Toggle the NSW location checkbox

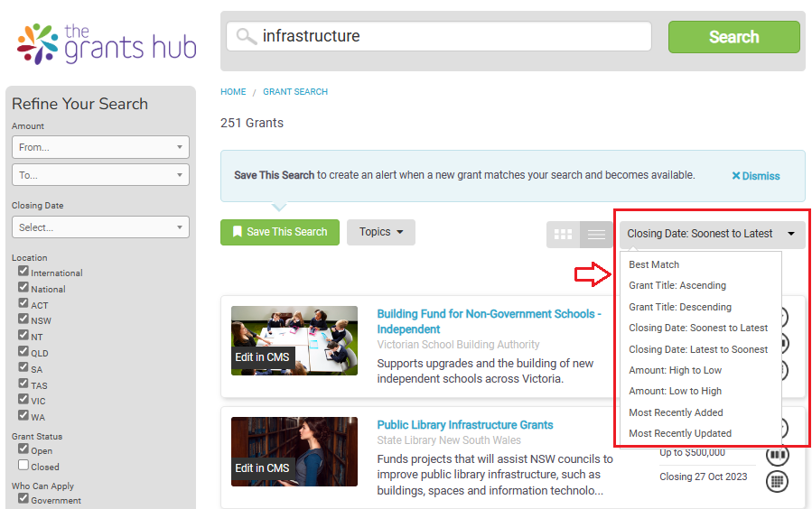23,319
